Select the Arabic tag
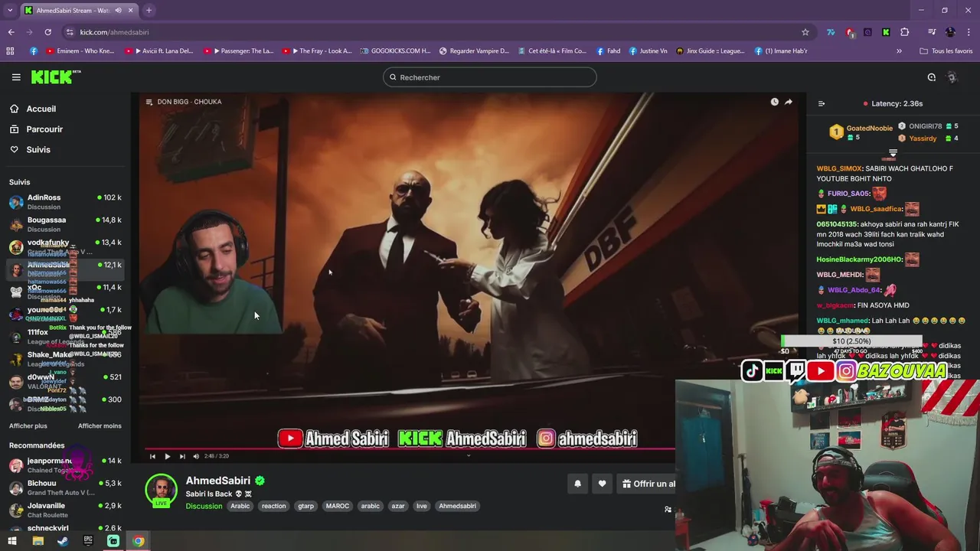Viewport: 980px width, 551px height. tap(240, 506)
